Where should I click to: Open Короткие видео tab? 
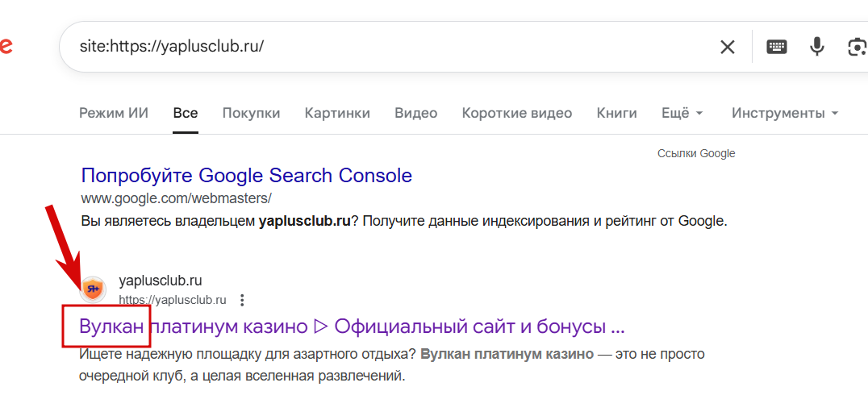[x=516, y=113]
